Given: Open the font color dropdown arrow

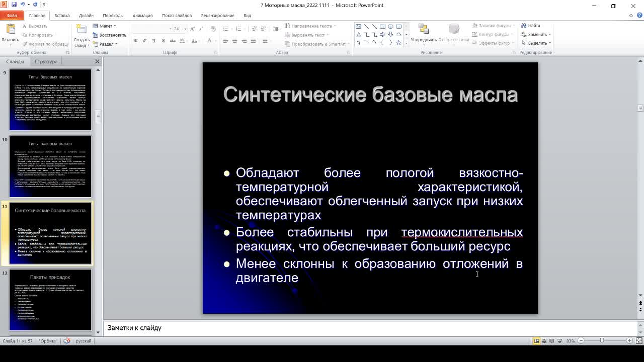Looking at the screenshot, I should coord(215,41).
